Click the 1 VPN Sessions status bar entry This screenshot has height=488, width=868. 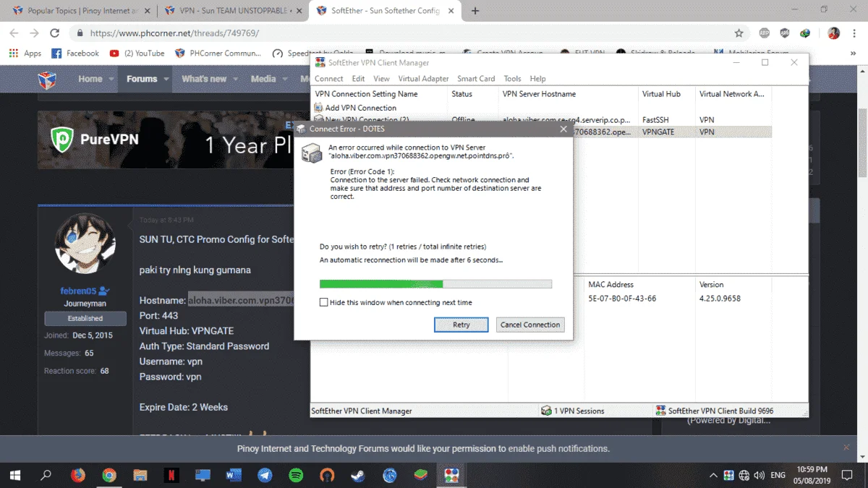[x=572, y=411]
